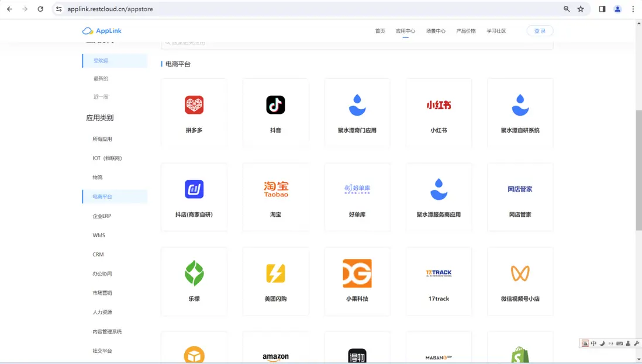Click the 淘宝 Taobao icon
This screenshot has width=642, height=364.
pos(275,189)
